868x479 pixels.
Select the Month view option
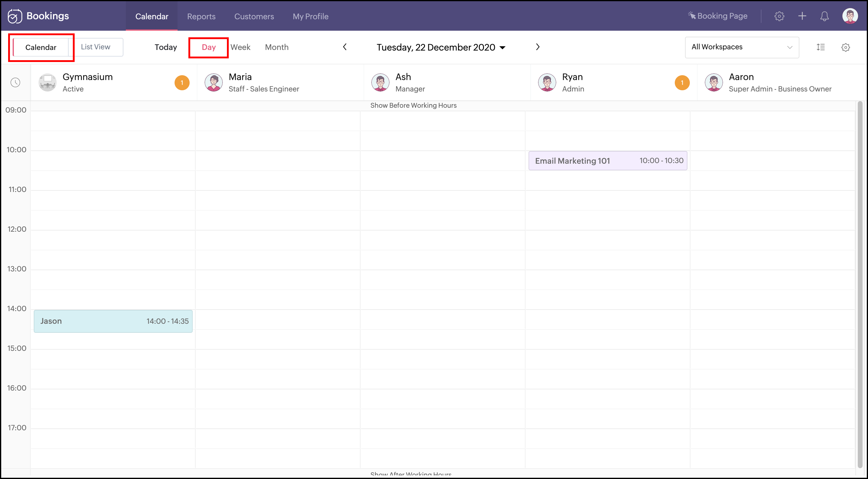276,47
